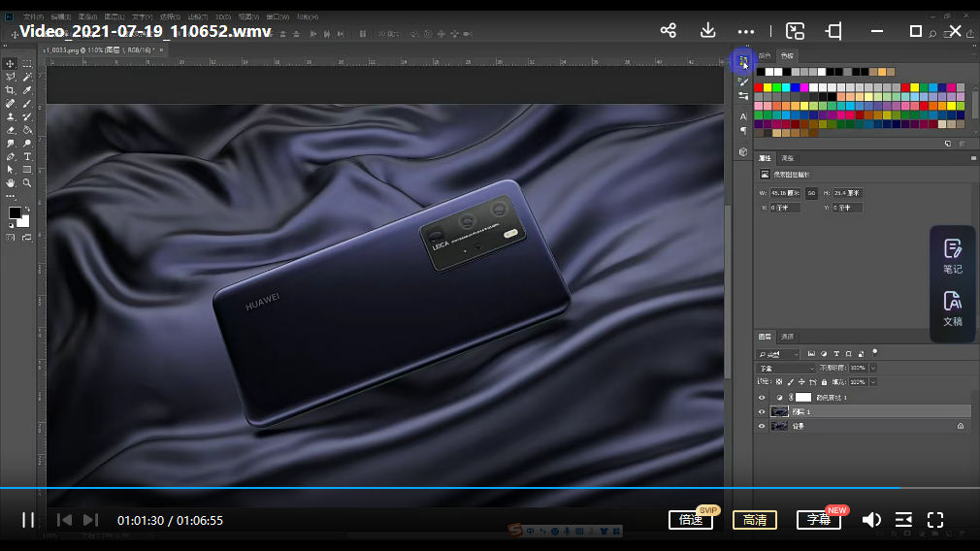
Task: Toggle the width-height link in Properties
Action: (811, 193)
